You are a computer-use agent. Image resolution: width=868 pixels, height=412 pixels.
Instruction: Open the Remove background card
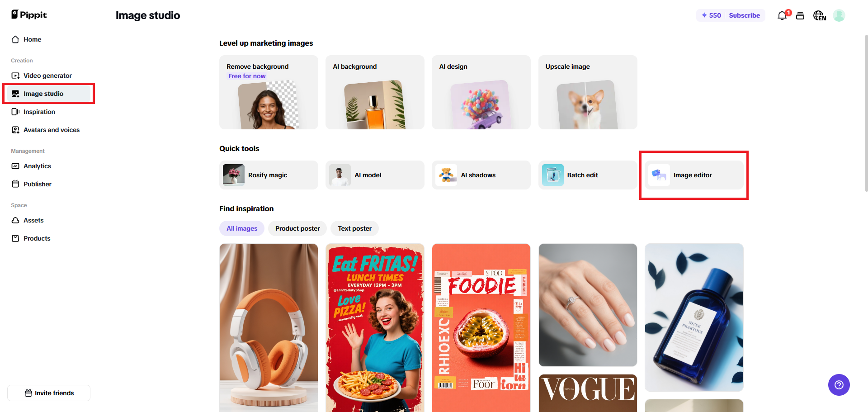click(269, 92)
